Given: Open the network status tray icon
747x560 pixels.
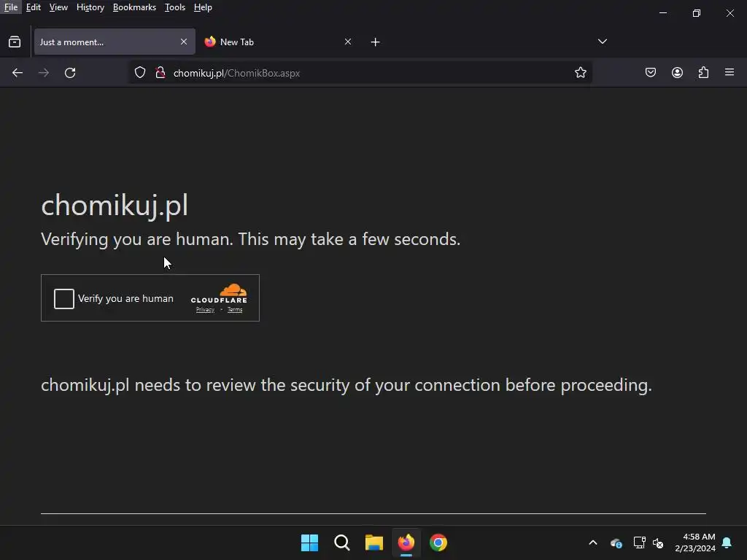Looking at the screenshot, I should tap(639, 542).
